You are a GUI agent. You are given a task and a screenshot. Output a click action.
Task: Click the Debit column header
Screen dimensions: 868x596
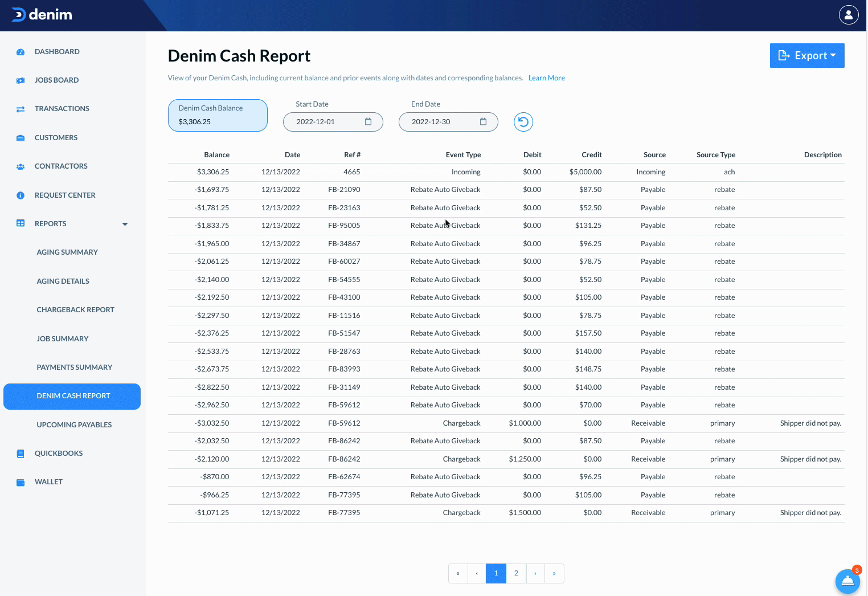[x=532, y=155]
